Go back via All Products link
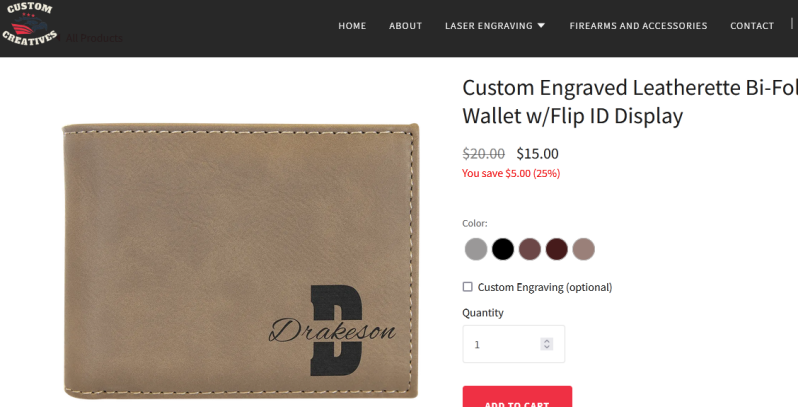This screenshot has width=798, height=407. [90, 38]
